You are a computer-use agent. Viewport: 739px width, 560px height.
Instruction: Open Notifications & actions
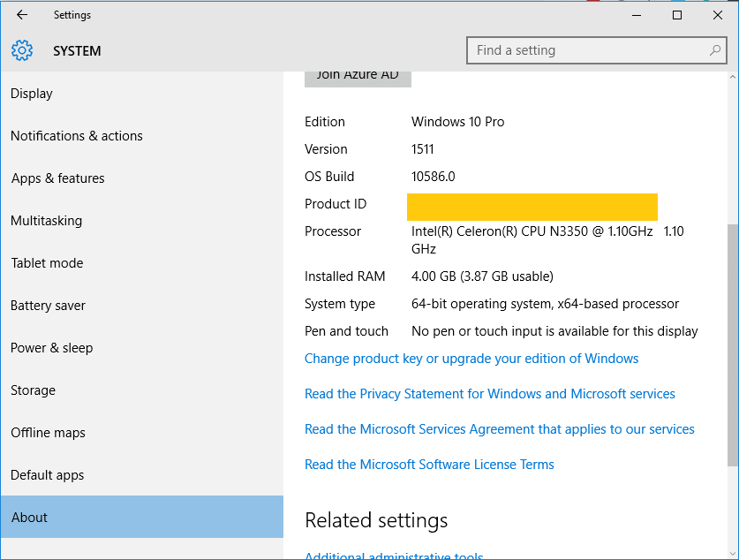coord(142,136)
